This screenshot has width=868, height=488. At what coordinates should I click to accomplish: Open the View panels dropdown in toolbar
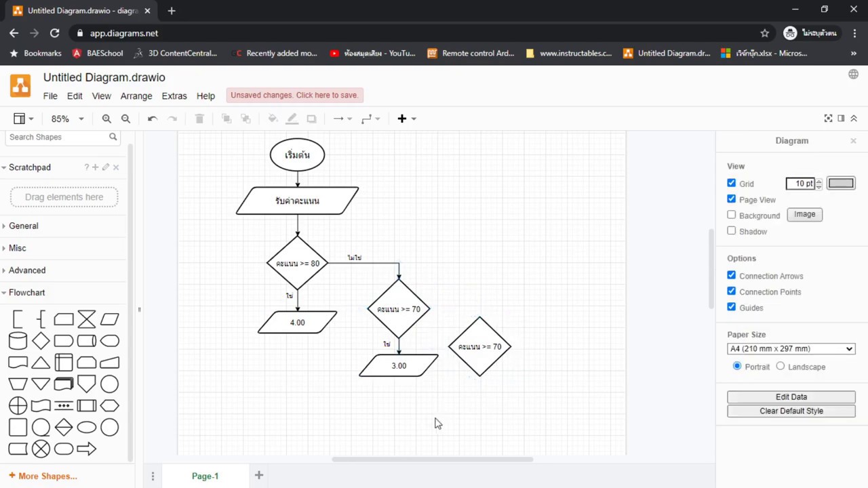pyautogui.click(x=23, y=119)
